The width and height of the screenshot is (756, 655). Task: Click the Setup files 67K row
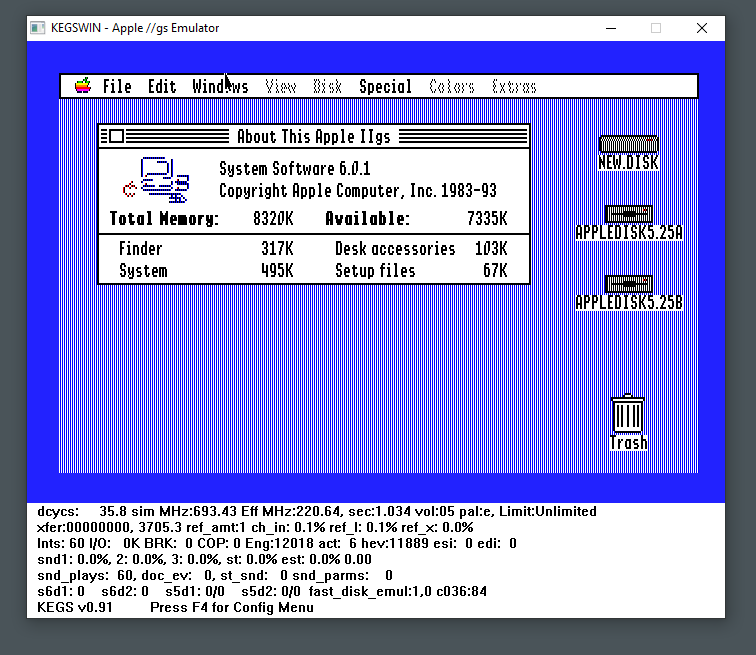(x=421, y=270)
